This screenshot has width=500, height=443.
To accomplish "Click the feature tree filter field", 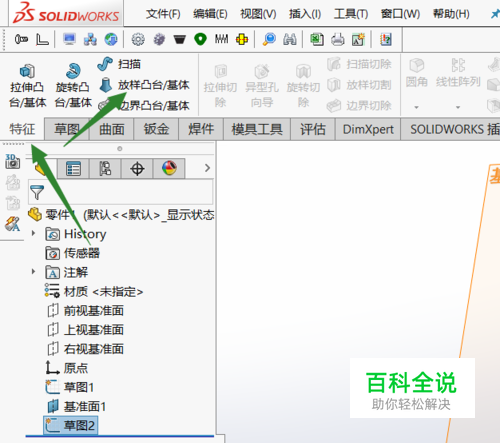I will coord(121,192).
